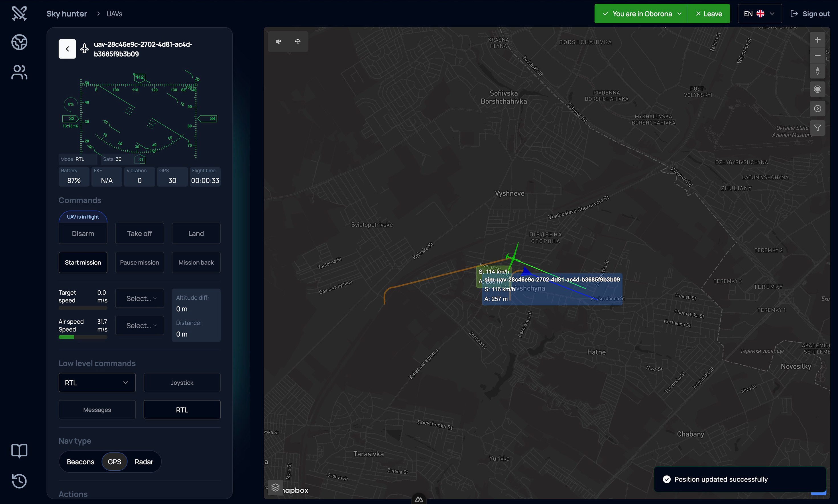Open the RTL flight mode dropdown
838x504 pixels.
[97, 382]
